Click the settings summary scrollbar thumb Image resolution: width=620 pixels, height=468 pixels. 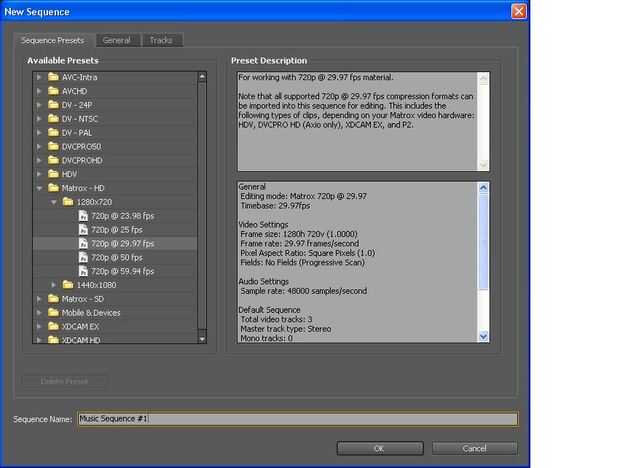[483, 241]
